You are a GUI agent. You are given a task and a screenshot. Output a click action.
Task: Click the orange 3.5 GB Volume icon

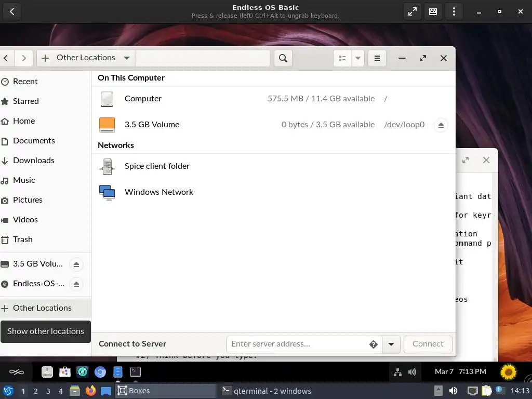(x=107, y=125)
